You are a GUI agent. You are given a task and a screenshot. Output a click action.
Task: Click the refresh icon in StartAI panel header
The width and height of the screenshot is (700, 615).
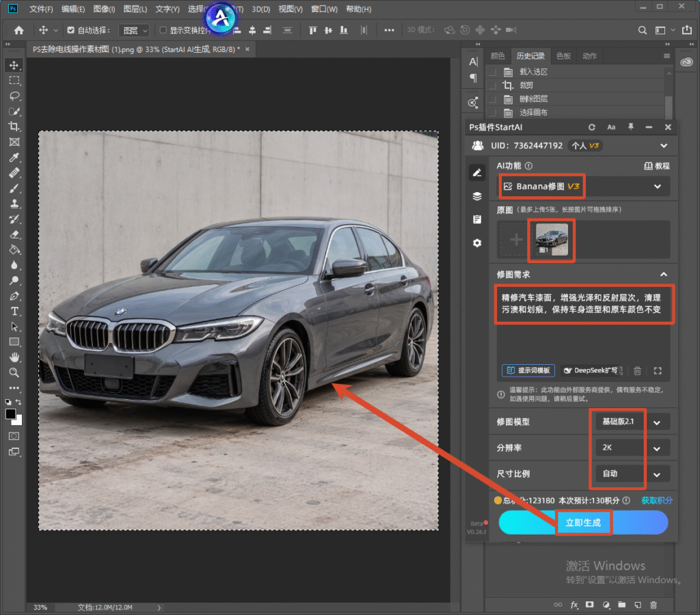coord(592,127)
